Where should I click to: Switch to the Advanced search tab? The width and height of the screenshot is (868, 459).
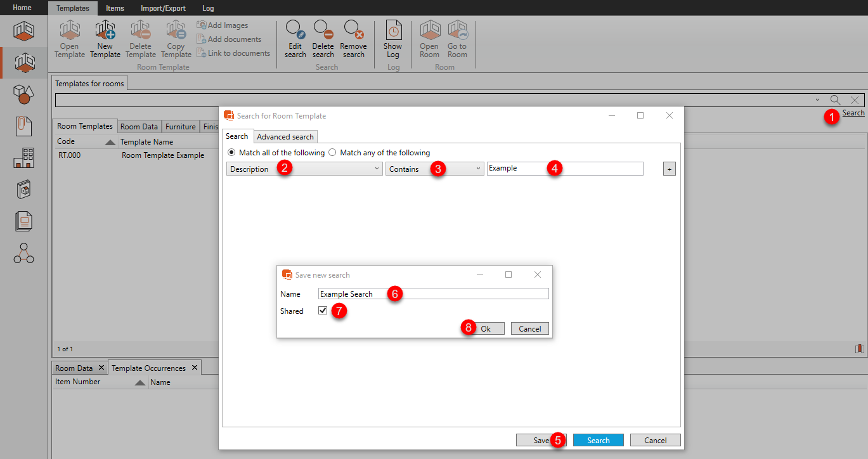coord(285,137)
